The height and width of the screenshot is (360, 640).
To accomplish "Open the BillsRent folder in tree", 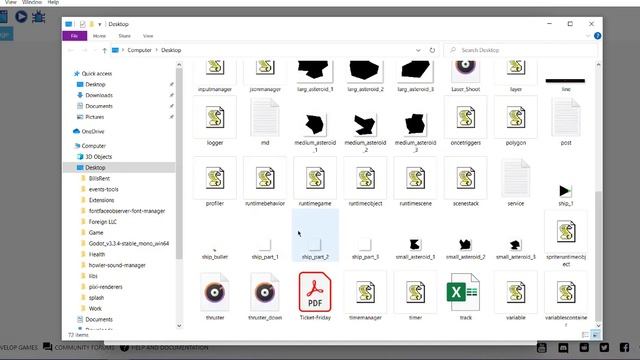I will click(99, 178).
